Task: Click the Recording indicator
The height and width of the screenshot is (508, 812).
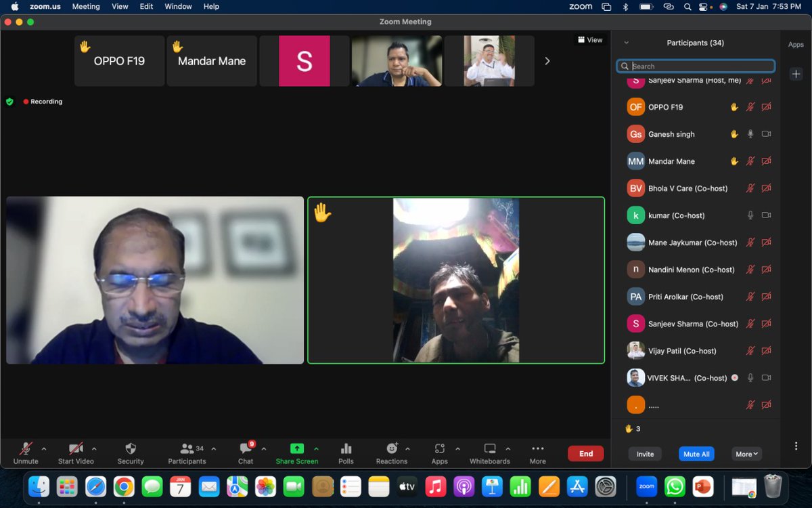Action: 43,102
